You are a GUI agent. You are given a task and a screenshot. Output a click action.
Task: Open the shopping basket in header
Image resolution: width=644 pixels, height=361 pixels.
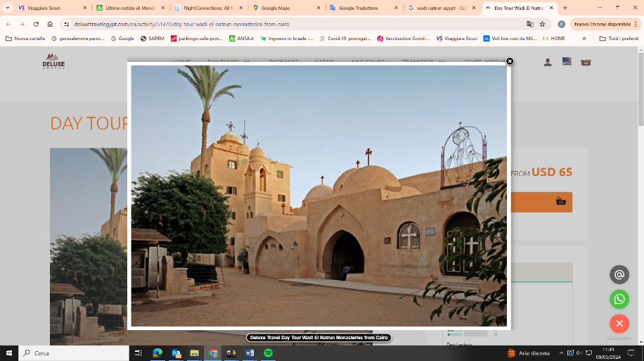586,62
